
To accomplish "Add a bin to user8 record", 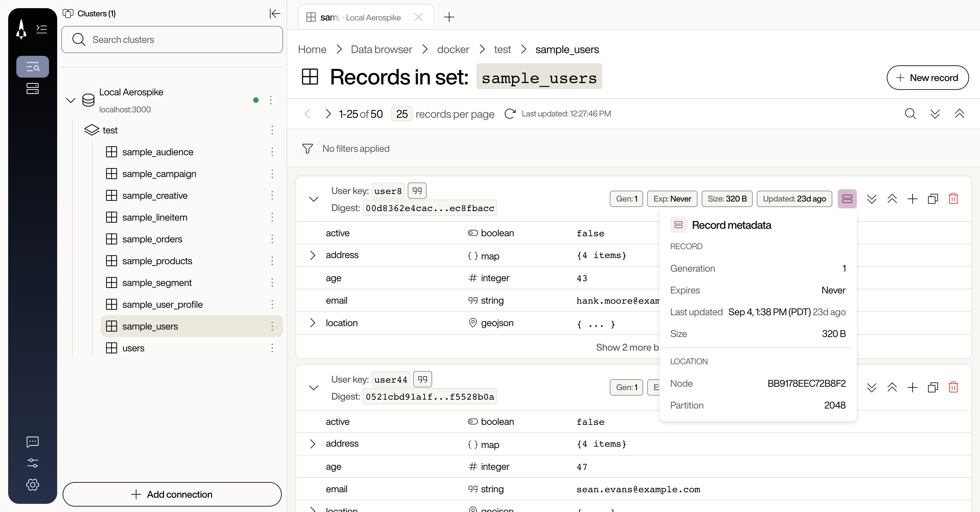I will pyautogui.click(x=913, y=199).
